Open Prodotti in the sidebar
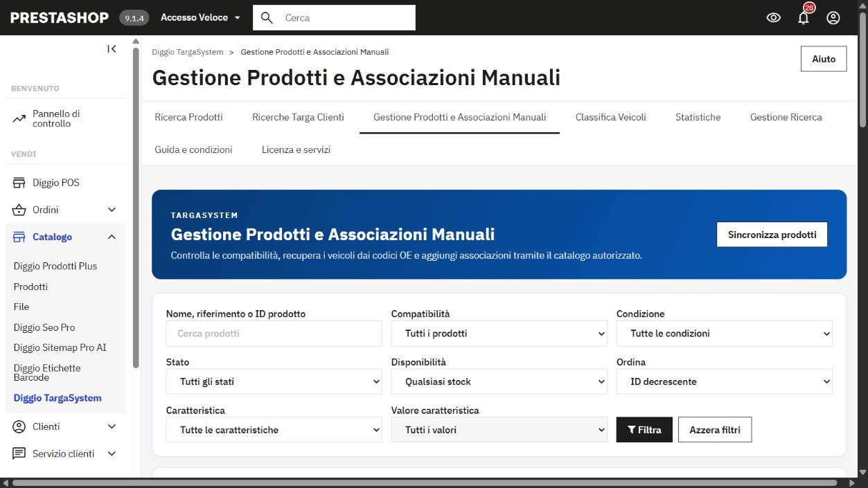The width and height of the screenshot is (868, 488). tap(30, 287)
